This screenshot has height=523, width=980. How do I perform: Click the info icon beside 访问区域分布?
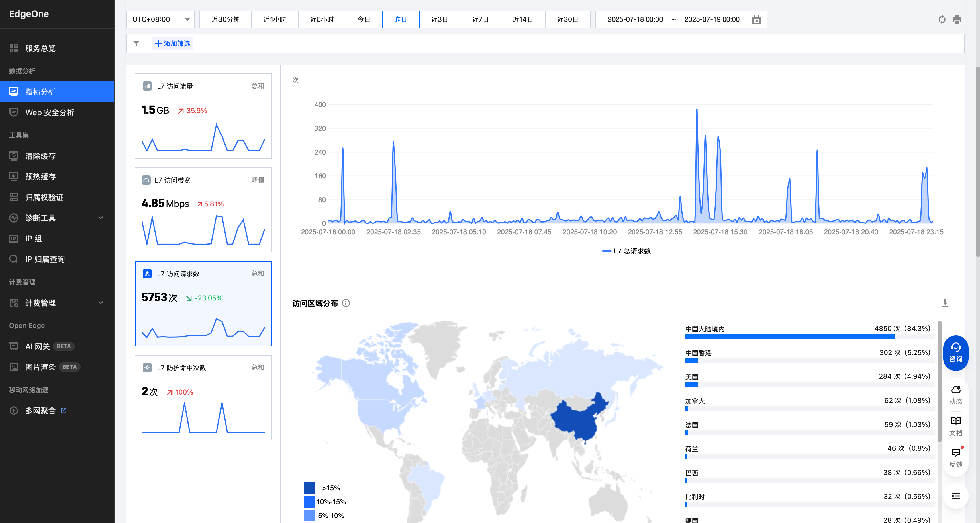click(x=346, y=303)
